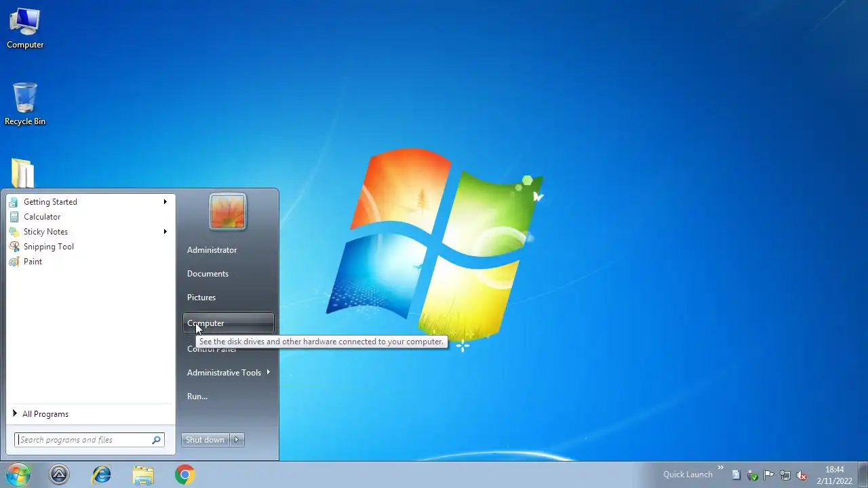
Task: Open Documents from Start menu
Action: (208, 274)
